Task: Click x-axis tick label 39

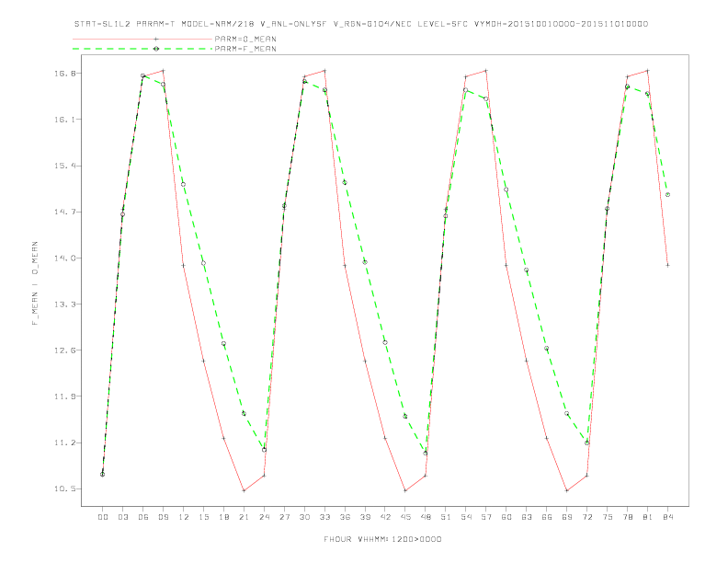Action: point(365,517)
